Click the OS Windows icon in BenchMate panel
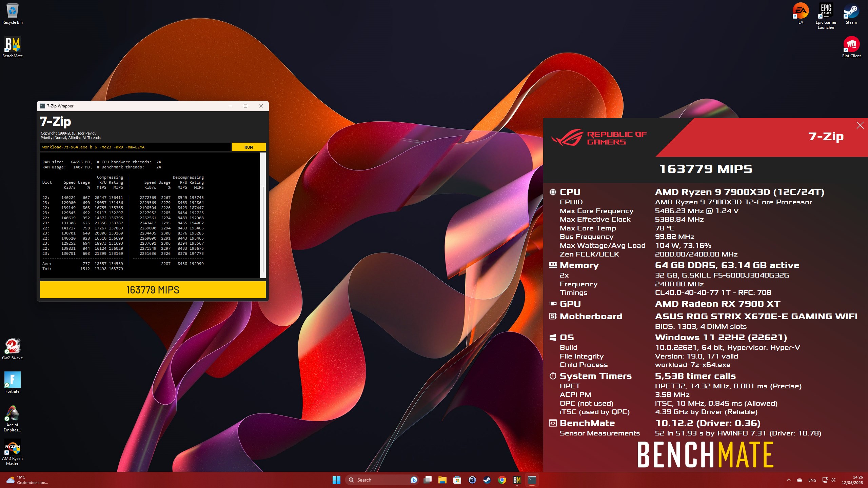This screenshot has width=868, height=488. 553,337
